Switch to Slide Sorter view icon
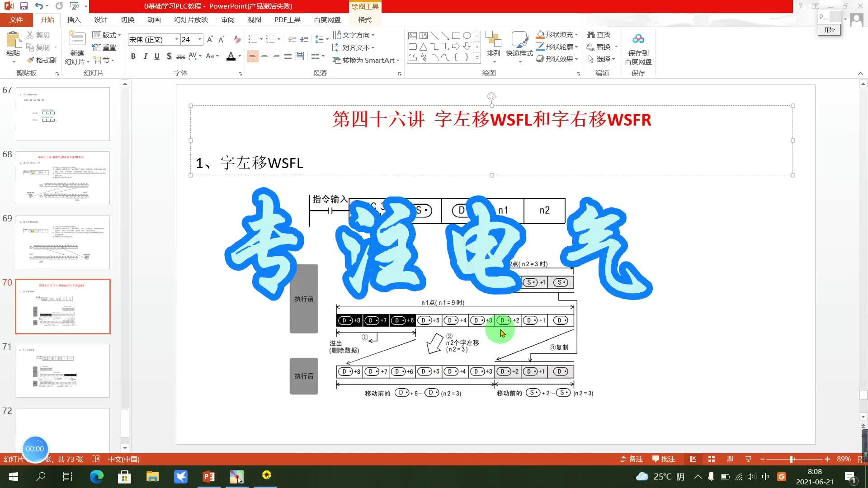 click(712, 459)
